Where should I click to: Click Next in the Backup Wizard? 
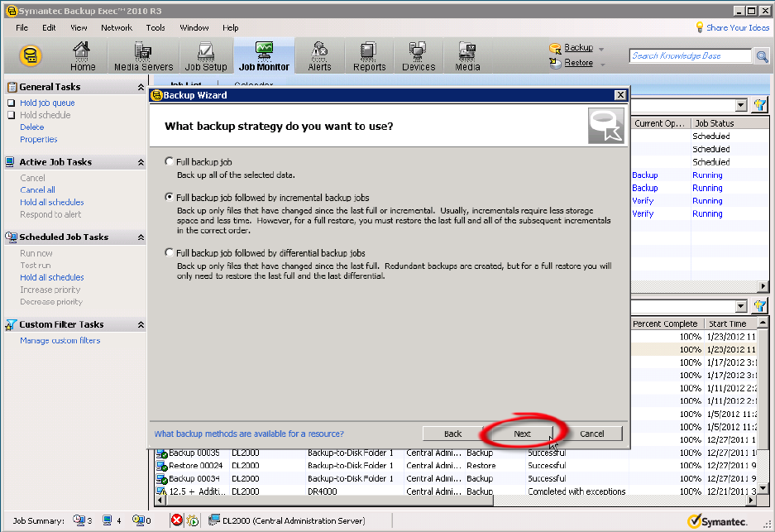coord(522,434)
